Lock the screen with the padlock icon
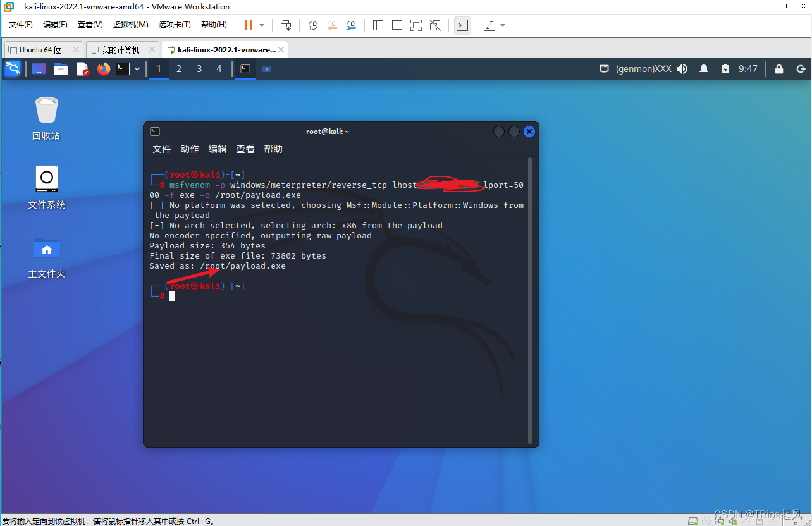Screen dimensions: 812x526 click(779, 69)
